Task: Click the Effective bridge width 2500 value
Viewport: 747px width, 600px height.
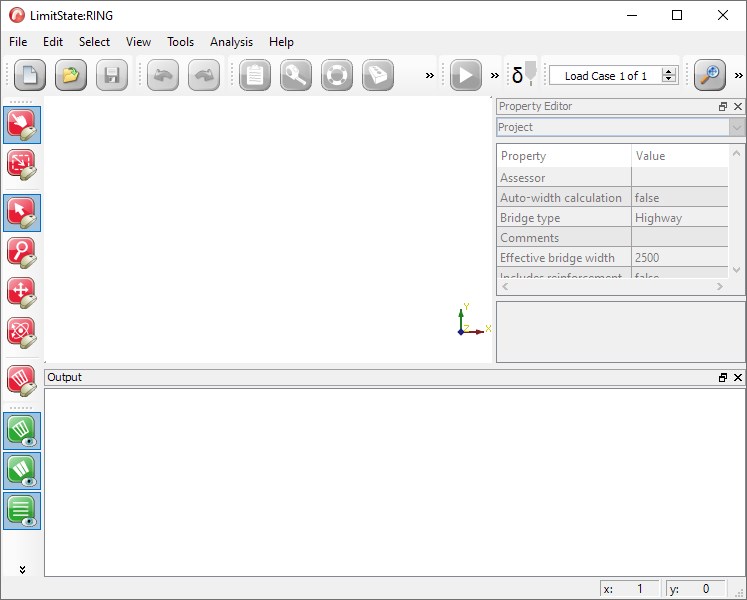Action: (x=680, y=258)
